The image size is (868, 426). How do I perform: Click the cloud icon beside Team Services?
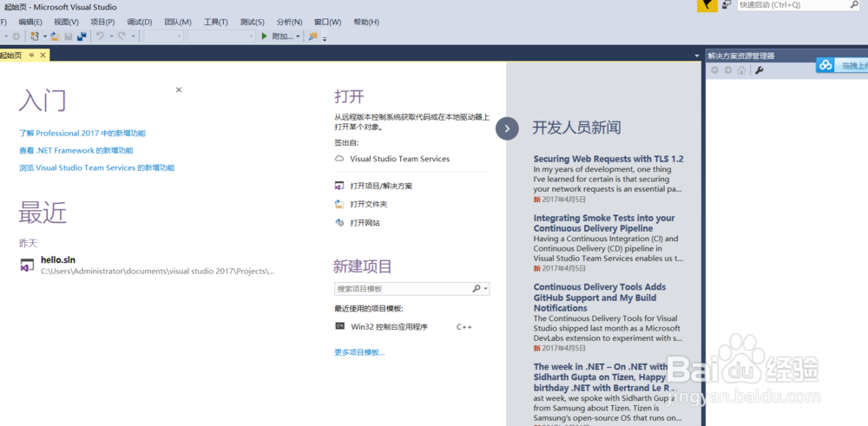click(339, 159)
